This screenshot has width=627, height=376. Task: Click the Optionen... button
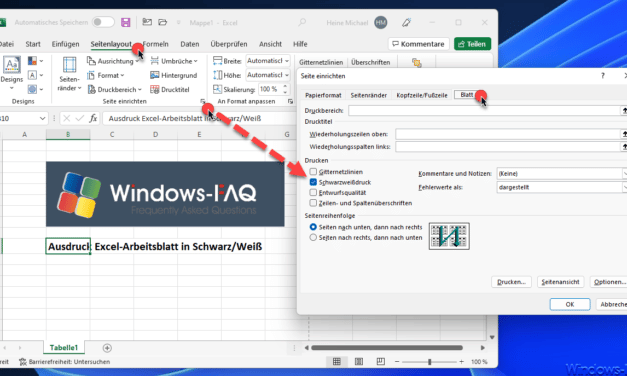click(609, 282)
